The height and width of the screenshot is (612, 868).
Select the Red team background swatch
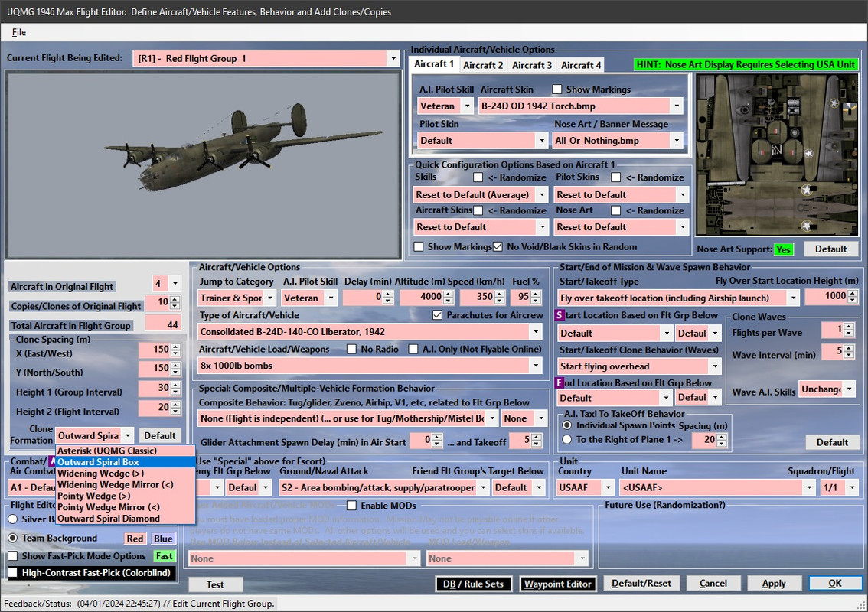coord(135,539)
